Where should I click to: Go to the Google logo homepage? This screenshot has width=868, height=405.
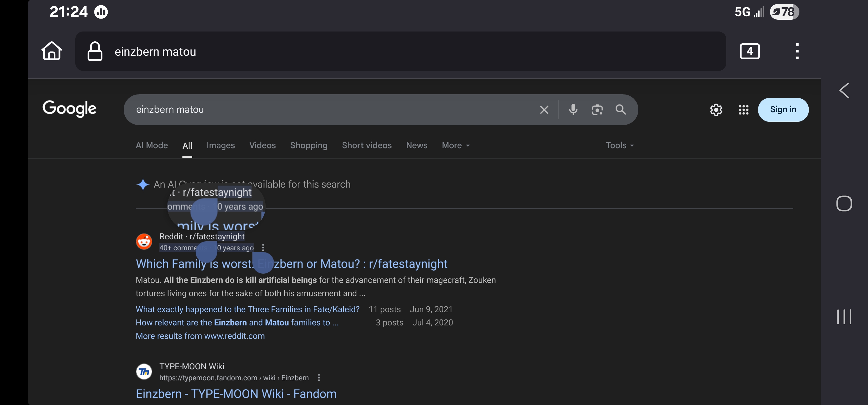[x=69, y=109]
